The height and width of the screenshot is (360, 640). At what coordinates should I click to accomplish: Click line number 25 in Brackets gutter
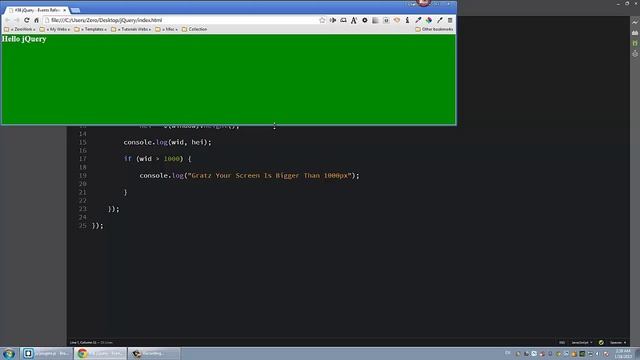[82, 226]
